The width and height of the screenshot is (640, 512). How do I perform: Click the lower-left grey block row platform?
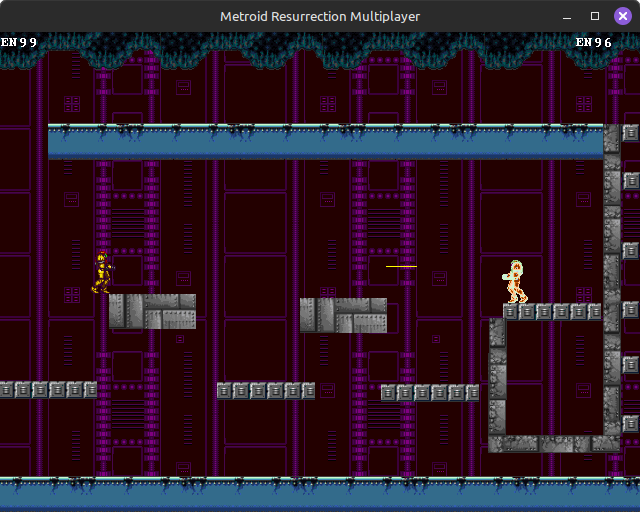click(x=48, y=390)
